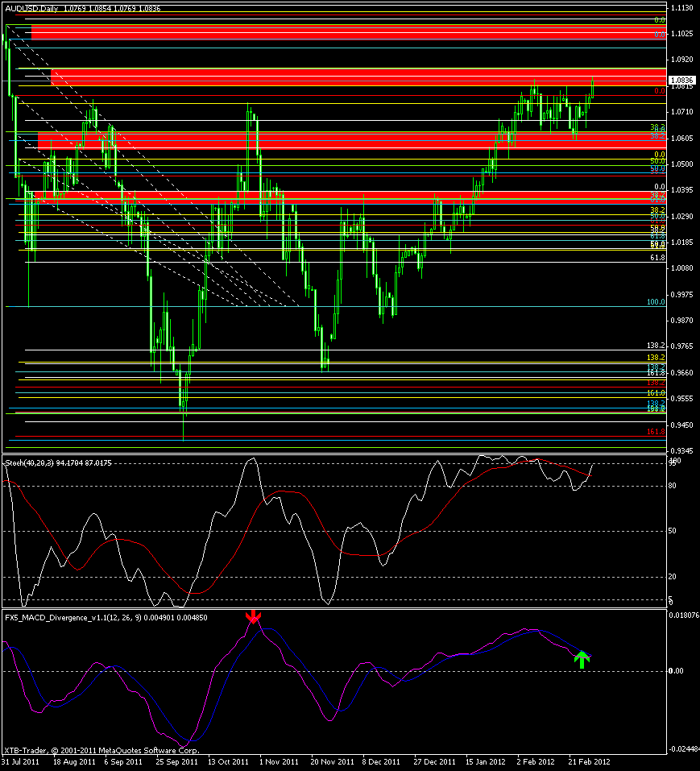The width and height of the screenshot is (700, 771).
Task: Click the white 138.2 Fibonacci level label
Action: pos(656,346)
